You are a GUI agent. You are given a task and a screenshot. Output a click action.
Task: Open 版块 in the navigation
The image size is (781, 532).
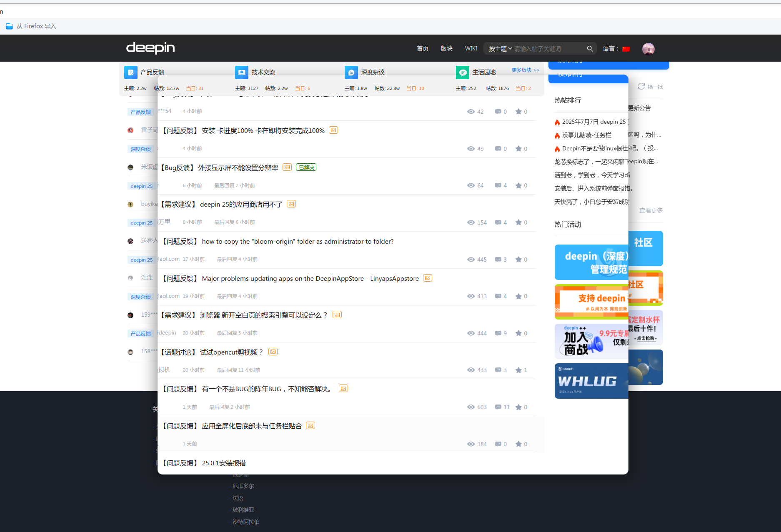pos(446,48)
